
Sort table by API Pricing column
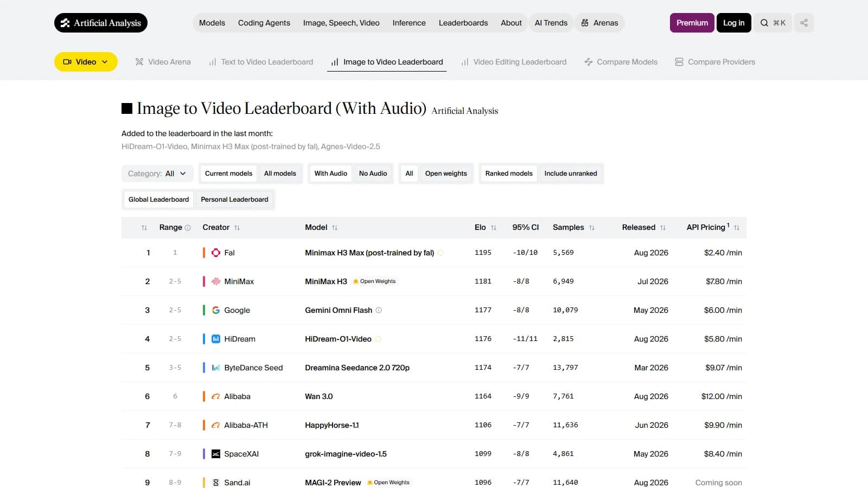(x=737, y=228)
